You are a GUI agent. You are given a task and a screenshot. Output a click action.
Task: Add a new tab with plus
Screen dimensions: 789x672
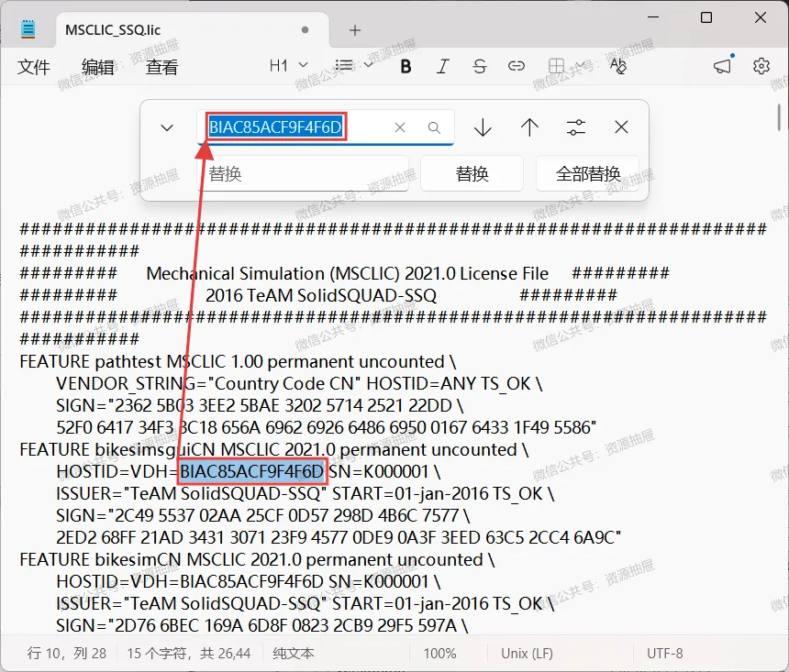pos(355,30)
